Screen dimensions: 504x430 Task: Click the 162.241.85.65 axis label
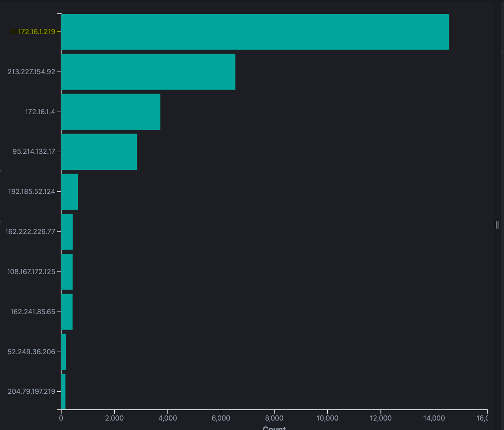(33, 312)
